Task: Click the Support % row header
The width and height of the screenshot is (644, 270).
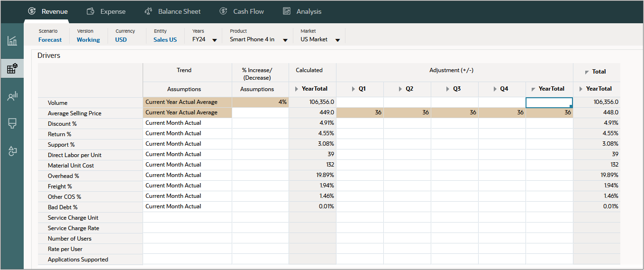Action: [91, 145]
